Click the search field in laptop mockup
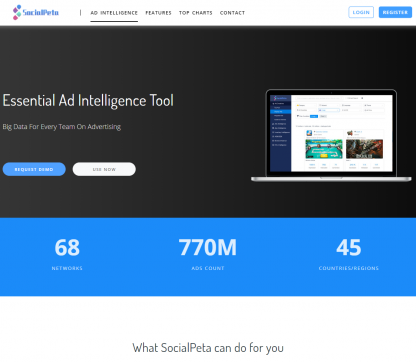The image size is (416, 362). tap(319, 98)
